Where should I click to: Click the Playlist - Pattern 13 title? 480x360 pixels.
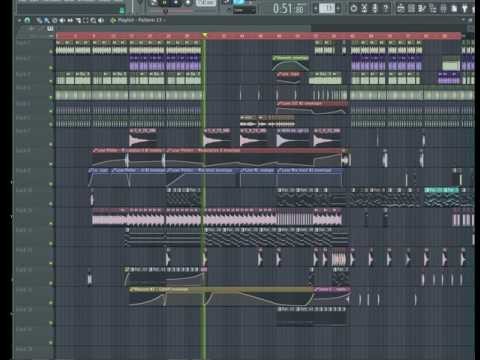point(139,20)
